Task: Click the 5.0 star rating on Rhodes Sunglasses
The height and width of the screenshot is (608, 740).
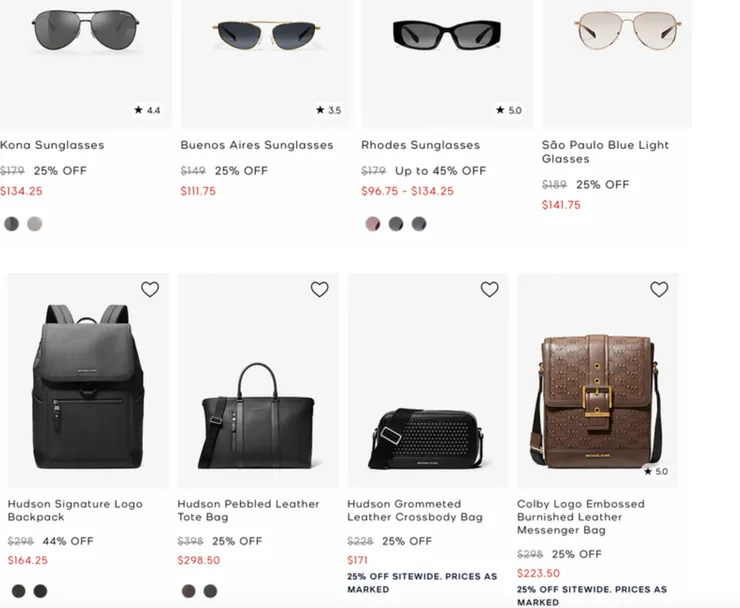Action: click(508, 111)
